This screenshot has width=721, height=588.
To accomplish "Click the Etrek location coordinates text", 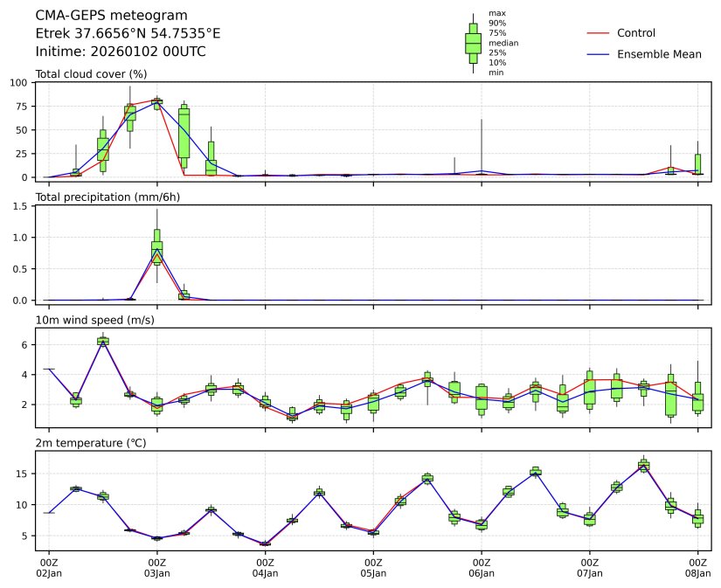I will click(128, 33).
